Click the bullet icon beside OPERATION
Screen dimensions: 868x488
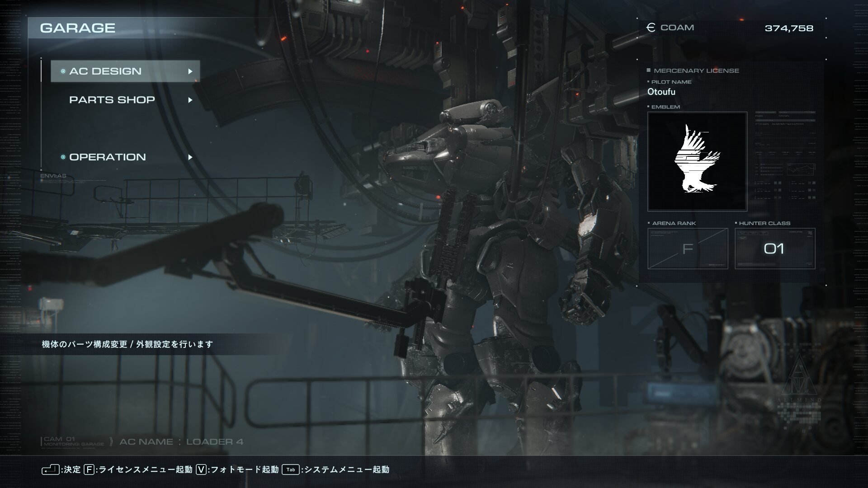pos(63,157)
